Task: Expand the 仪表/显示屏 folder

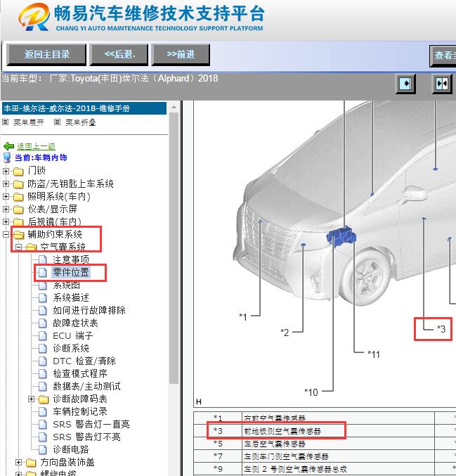Action: tap(6, 209)
